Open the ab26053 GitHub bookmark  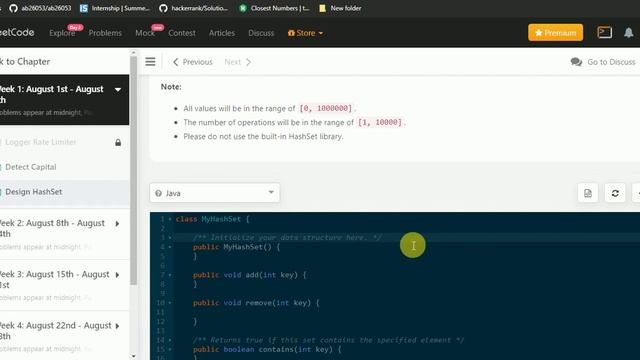pyautogui.click(x=40, y=8)
